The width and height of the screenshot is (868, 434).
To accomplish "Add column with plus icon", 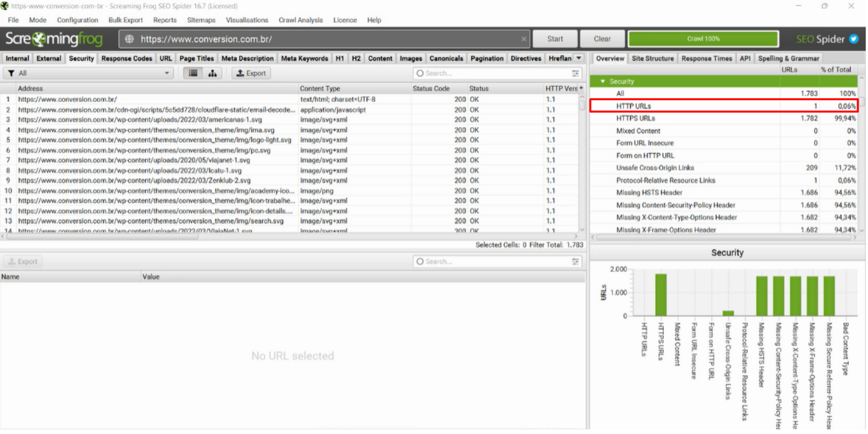I will pyautogui.click(x=581, y=88).
